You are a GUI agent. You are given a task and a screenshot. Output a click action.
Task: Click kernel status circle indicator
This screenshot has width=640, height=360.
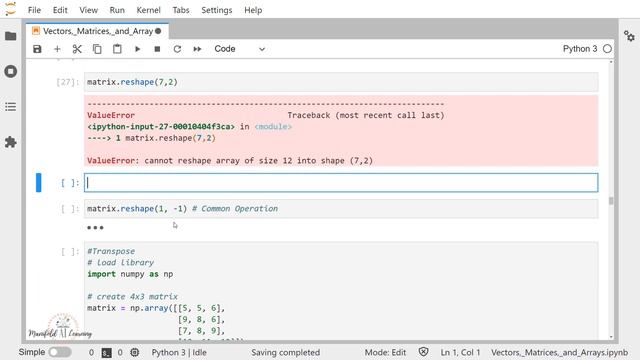(x=607, y=49)
